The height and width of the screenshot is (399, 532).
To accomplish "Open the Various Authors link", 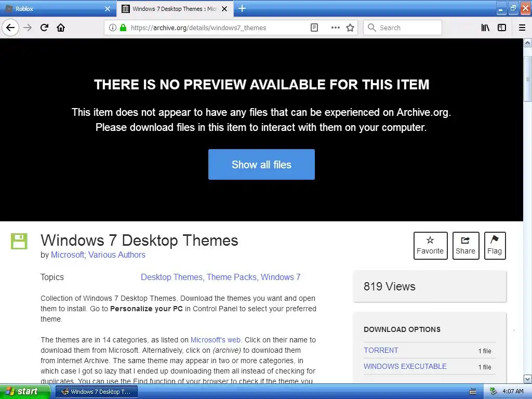I will 117,255.
